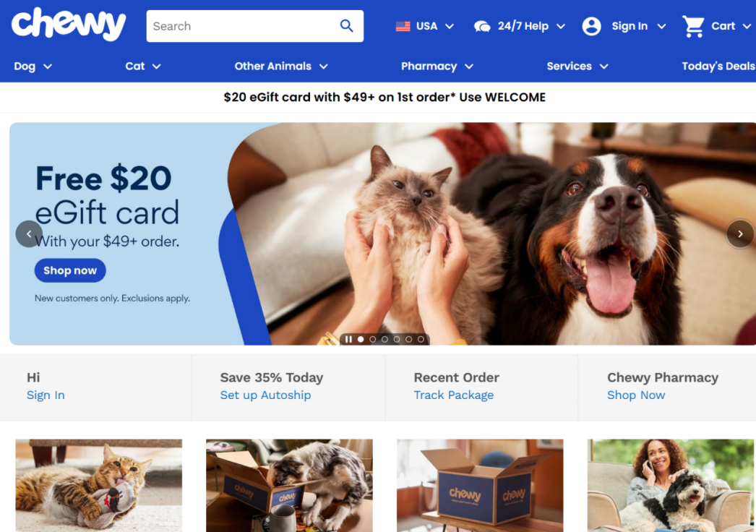
Task: Open the Pharmacy dropdown menu
Action: pyautogui.click(x=437, y=66)
